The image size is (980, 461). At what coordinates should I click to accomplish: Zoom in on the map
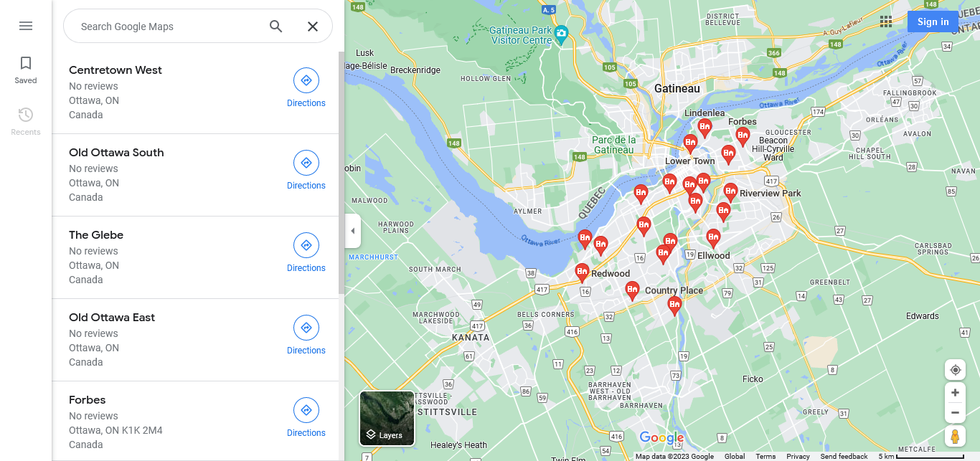[x=955, y=393]
